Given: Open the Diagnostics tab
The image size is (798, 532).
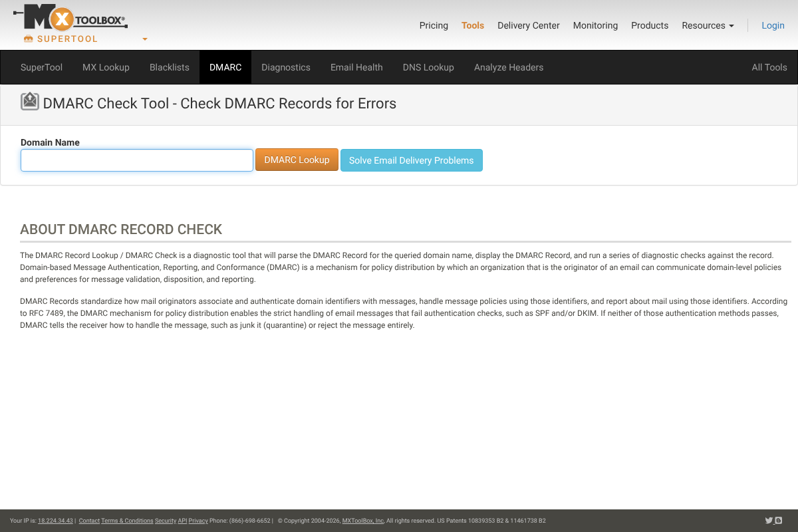Looking at the screenshot, I should point(286,67).
